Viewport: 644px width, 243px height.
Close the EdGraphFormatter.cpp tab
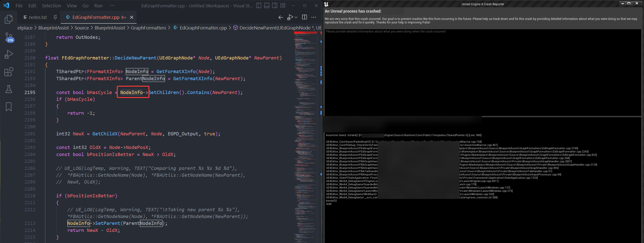pos(132,17)
